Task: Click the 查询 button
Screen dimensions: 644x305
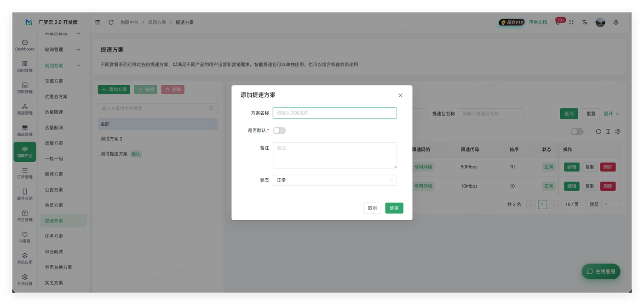Action: pyautogui.click(x=569, y=113)
